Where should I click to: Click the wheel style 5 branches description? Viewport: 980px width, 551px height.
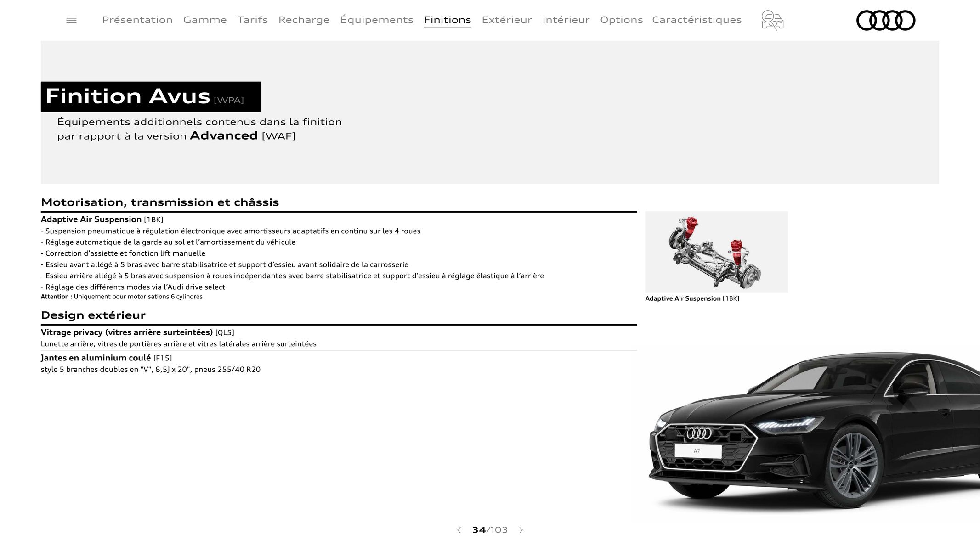tap(151, 370)
